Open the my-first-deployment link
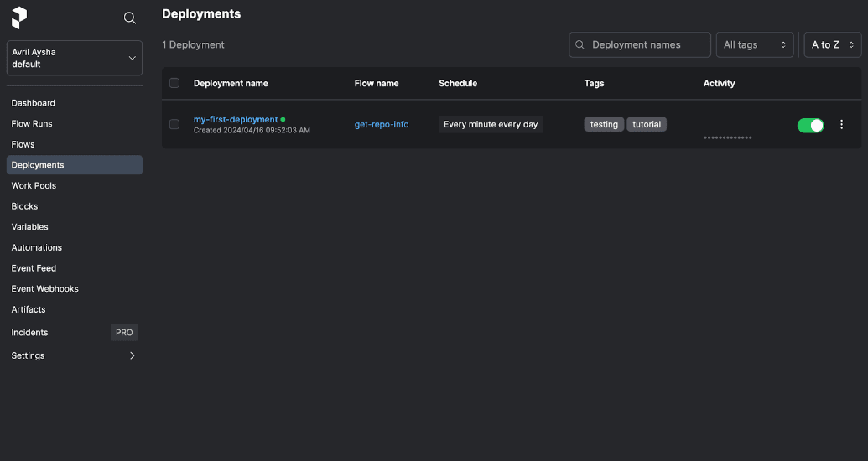This screenshot has width=868, height=461. coord(236,119)
